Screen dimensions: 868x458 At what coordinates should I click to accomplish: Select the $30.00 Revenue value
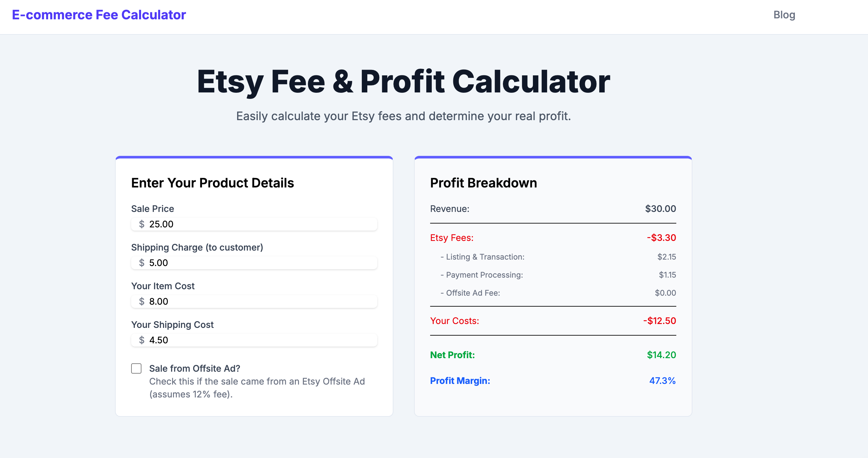(660, 208)
